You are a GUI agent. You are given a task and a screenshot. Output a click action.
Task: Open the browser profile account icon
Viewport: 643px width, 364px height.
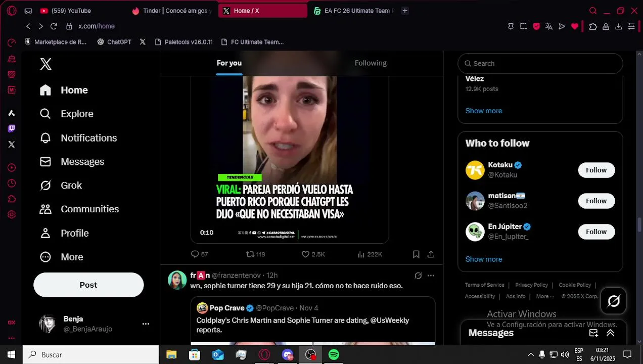(x=606, y=26)
